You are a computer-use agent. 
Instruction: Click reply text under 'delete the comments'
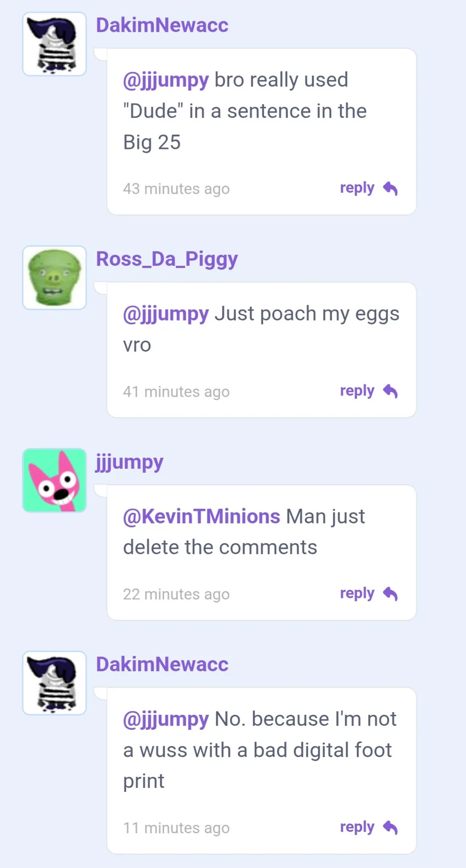(357, 593)
